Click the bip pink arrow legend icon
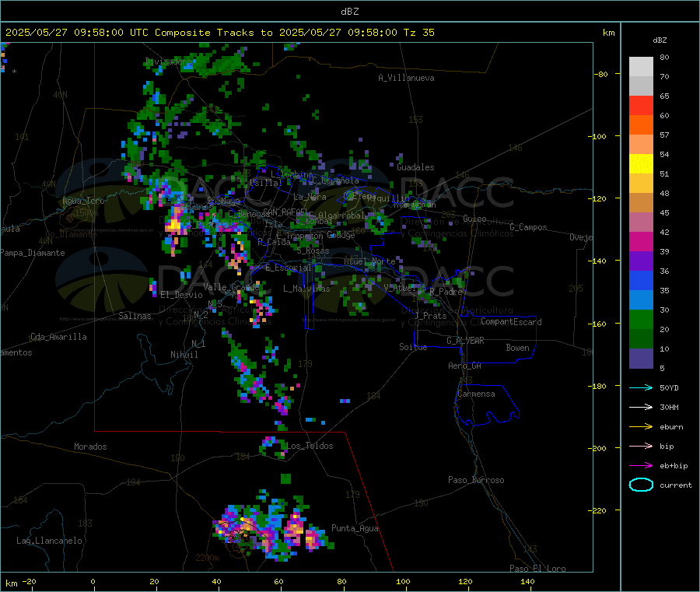The width and height of the screenshot is (700, 592). tap(641, 446)
